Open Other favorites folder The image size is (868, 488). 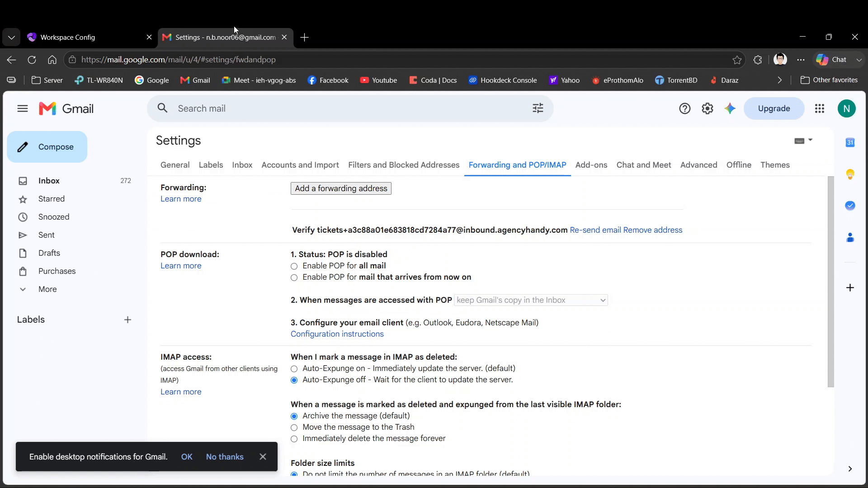point(829,80)
